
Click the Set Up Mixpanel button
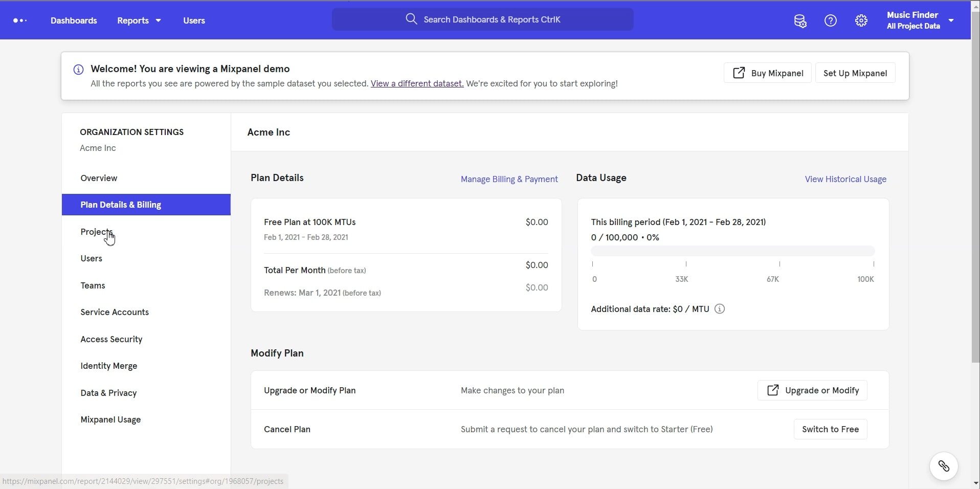tap(854, 73)
